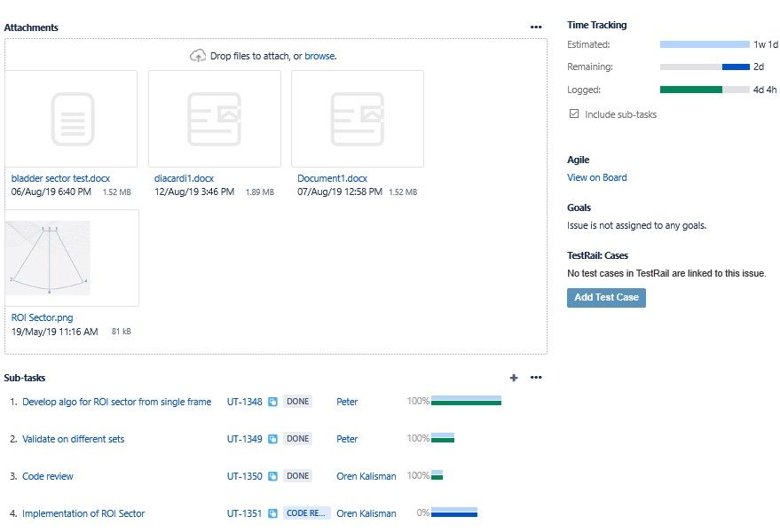
Task: Open assignee Oren Kalisman on UT-1350
Action: point(366,476)
